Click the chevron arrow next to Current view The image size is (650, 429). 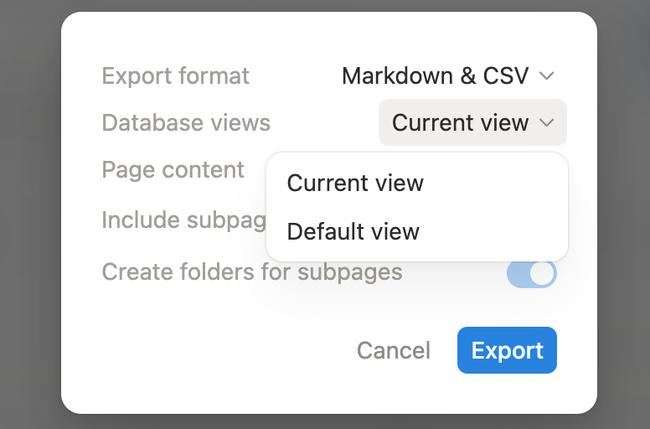click(x=547, y=123)
